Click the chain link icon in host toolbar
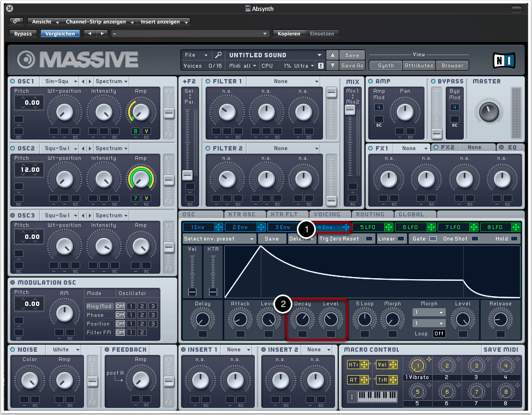532x415 pixels. (16, 21)
